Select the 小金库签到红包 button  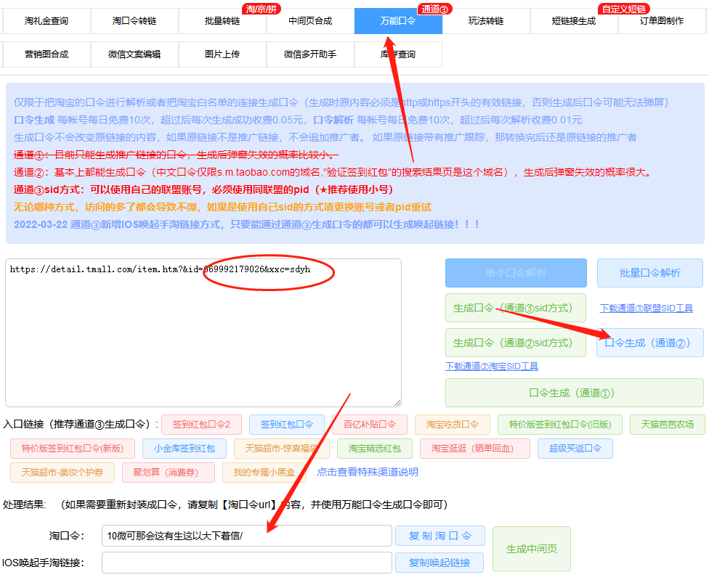(x=184, y=449)
